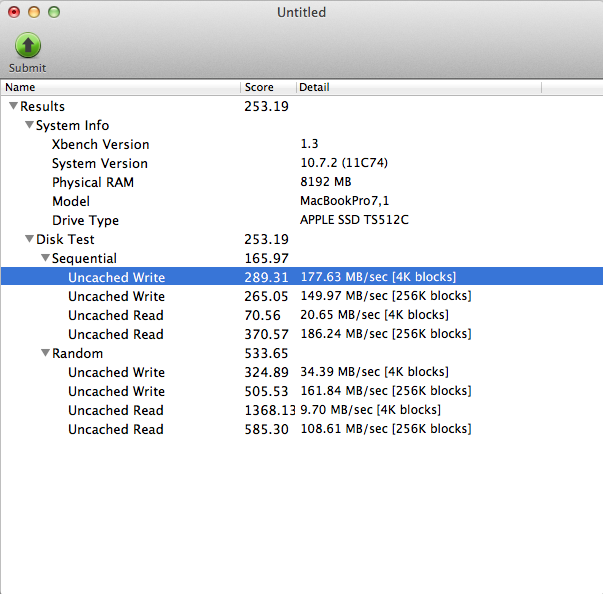
Task: Select the Results row label
Action: (42, 106)
